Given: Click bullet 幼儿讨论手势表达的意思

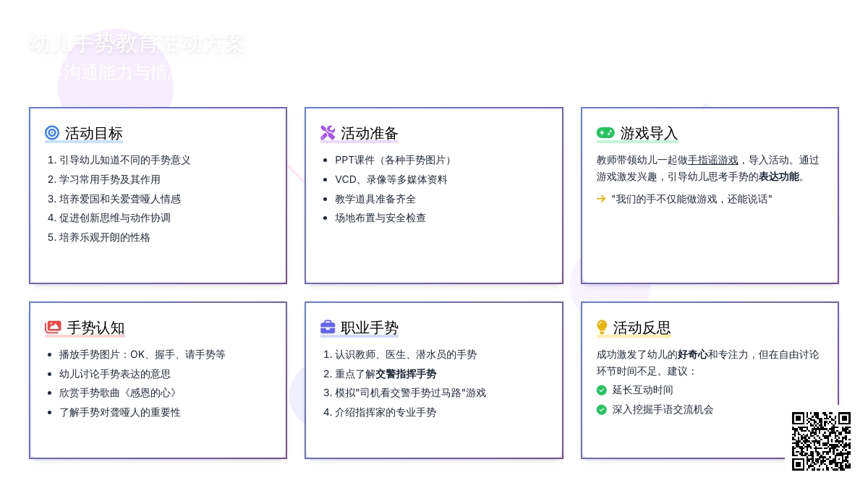Looking at the screenshot, I should pyautogui.click(x=115, y=374).
